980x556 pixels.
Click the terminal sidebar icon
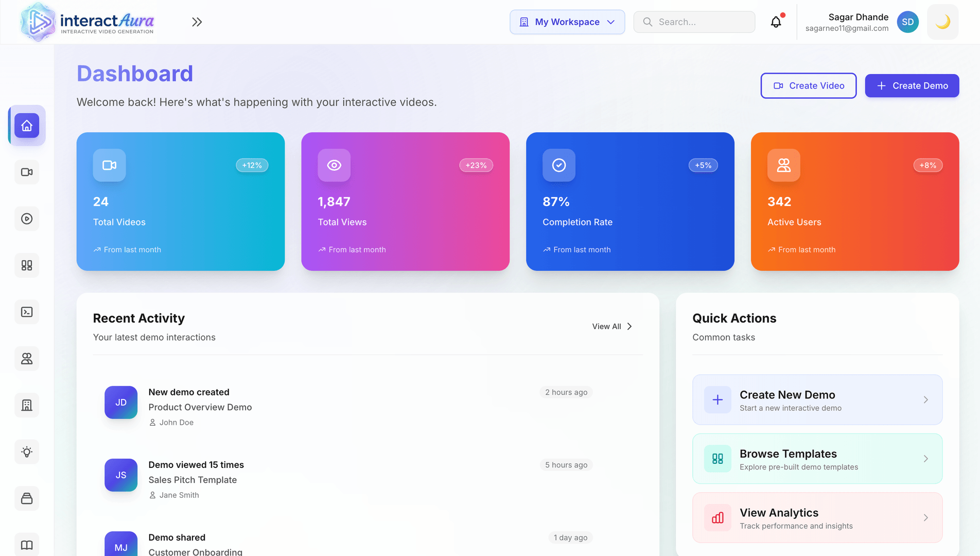coord(27,312)
